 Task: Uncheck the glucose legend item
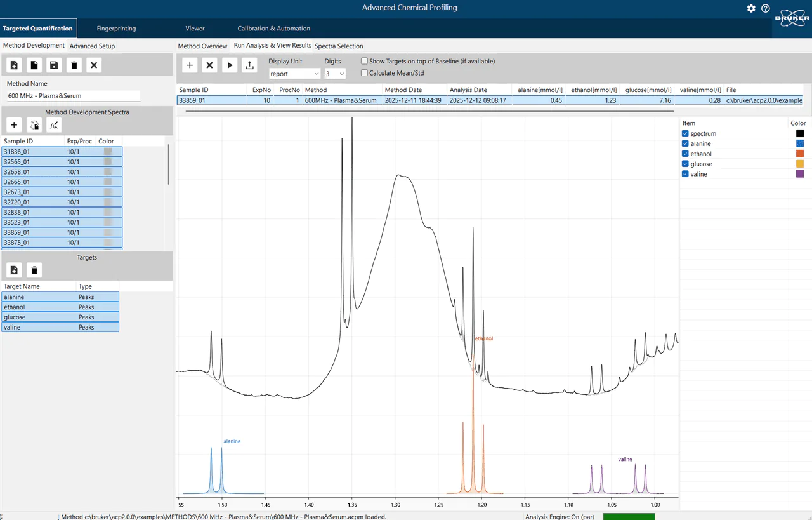pos(685,164)
